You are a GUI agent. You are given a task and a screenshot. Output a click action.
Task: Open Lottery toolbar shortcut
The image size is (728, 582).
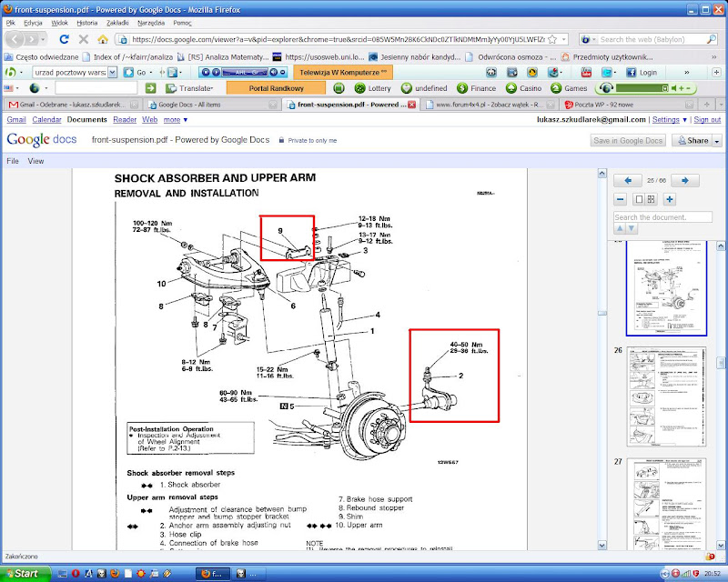[x=372, y=88]
